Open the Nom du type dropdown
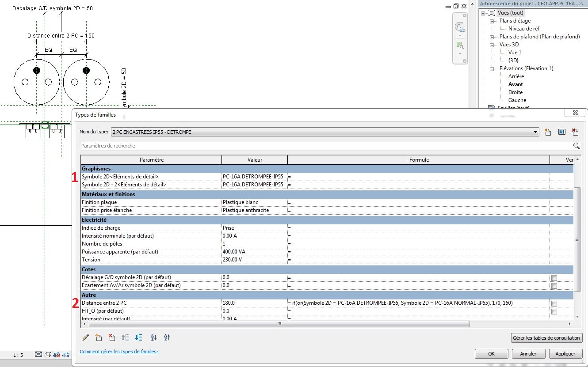The height and width of the screenshot is (367, 588). tap(536, 132)
